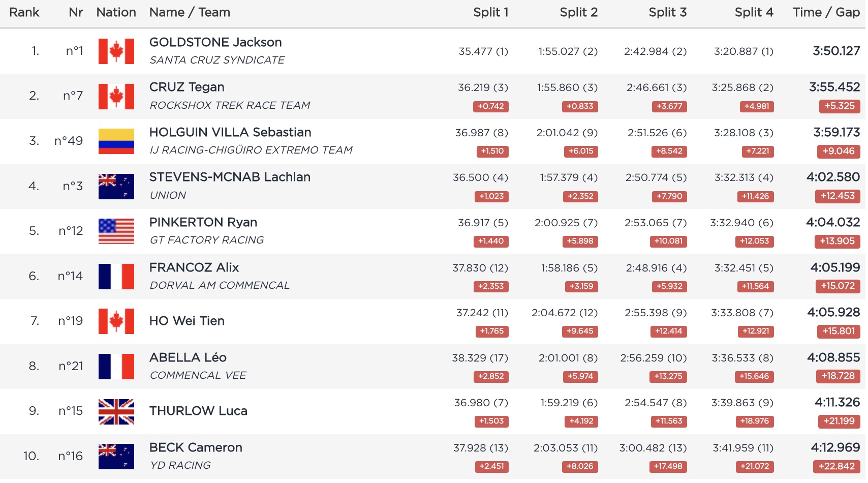
Task: Click the Split 4 column header
Action: click(x=754, y=13)
